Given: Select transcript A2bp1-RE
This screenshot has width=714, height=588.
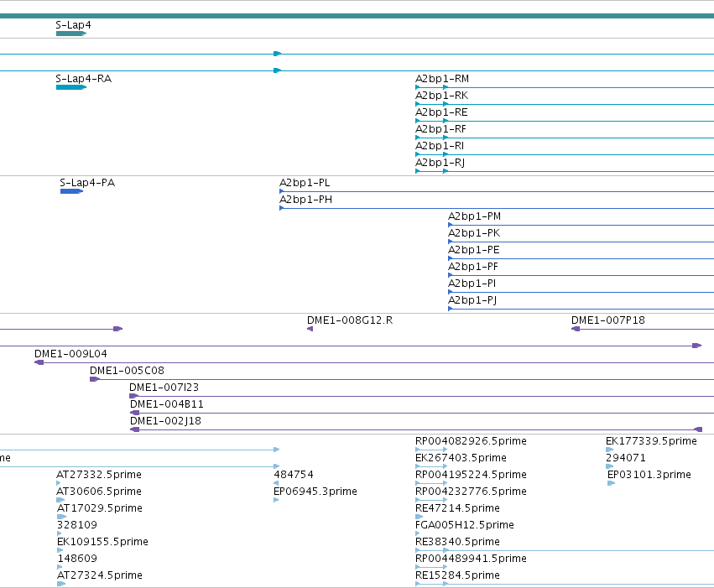Looking at the screenshot, I should (441, 112).
